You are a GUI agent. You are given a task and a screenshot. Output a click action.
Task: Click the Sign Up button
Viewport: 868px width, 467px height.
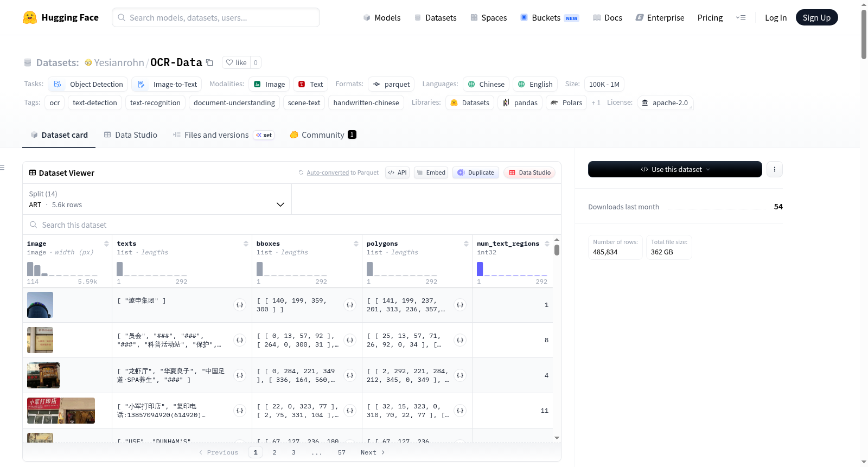(816, 17)
